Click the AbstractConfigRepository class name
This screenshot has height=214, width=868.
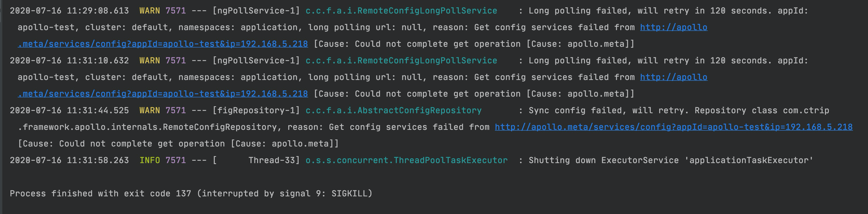[x=393, y=111]
